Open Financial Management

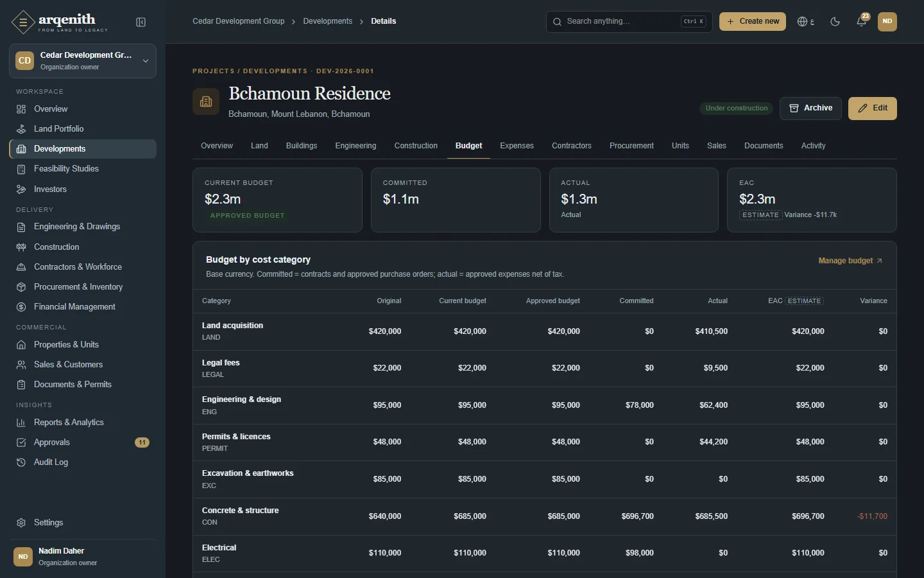pyautogui.click(x=83, y=307)
